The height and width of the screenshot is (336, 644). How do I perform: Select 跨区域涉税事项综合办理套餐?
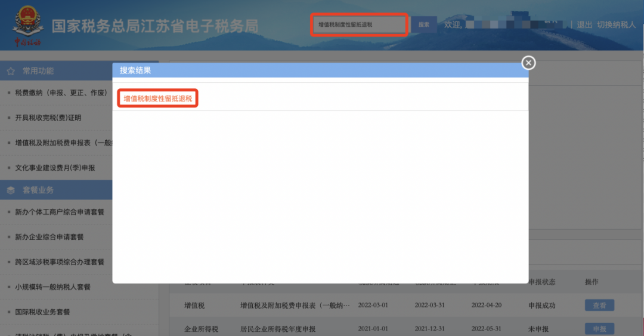point(60,262)
